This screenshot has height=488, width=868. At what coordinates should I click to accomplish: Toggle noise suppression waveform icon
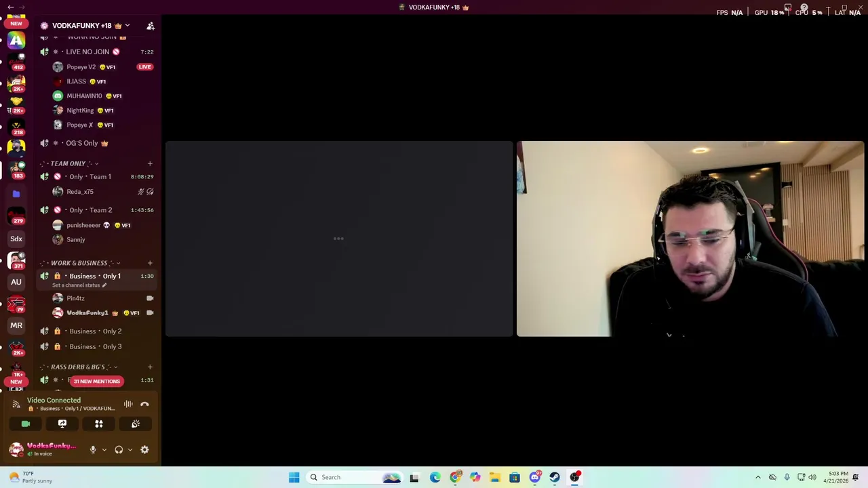tap(128, 404)
